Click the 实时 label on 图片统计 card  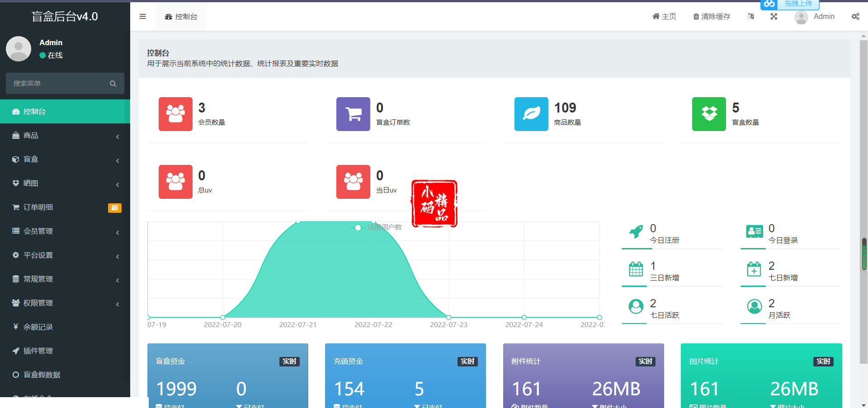point(823,361)
